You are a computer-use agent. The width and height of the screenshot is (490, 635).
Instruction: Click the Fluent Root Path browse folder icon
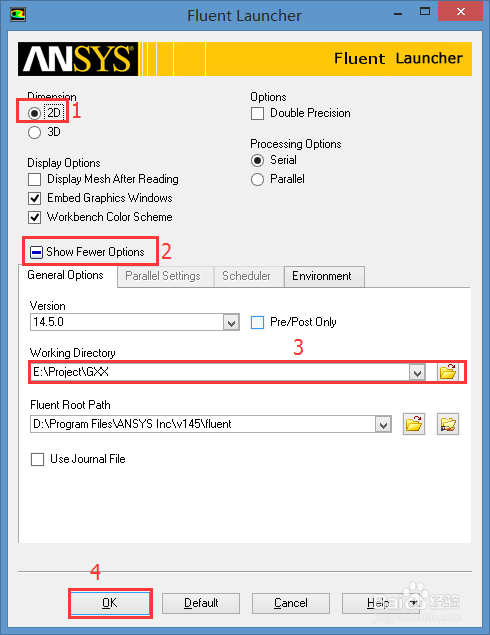click(414, 424)
